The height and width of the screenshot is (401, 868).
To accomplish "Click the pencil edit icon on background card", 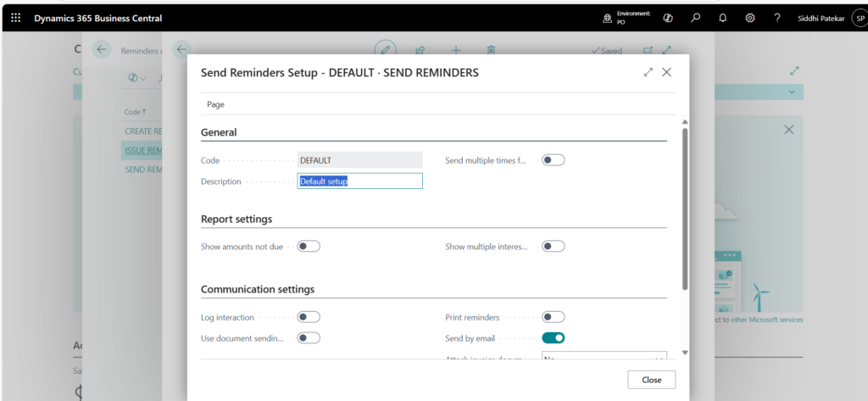I will 386,48.
